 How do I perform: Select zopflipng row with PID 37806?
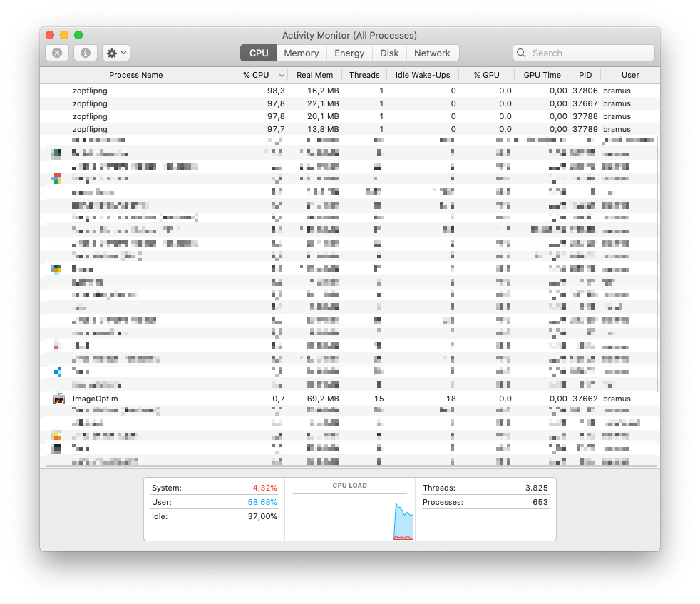(x=350, y=91)
